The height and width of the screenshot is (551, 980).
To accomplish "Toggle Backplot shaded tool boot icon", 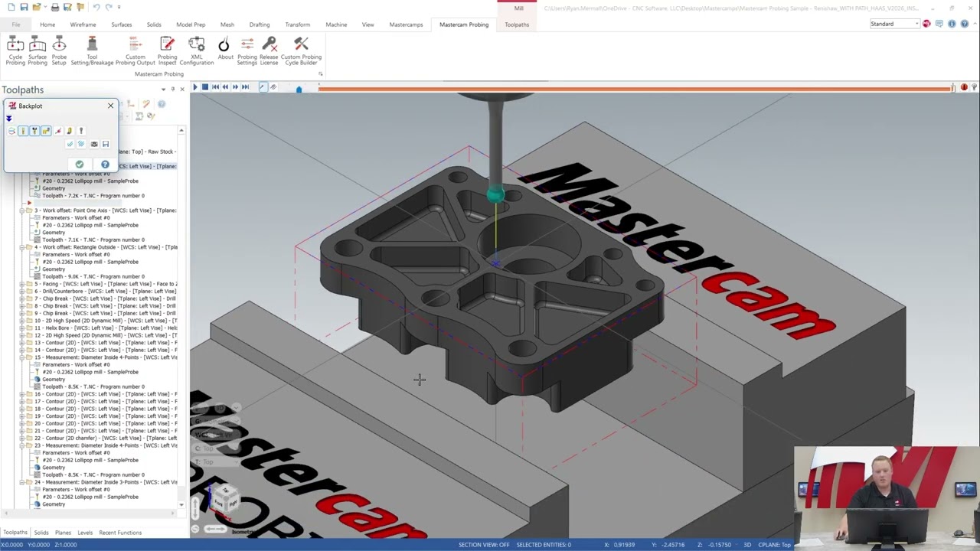I will coord(70,131).
